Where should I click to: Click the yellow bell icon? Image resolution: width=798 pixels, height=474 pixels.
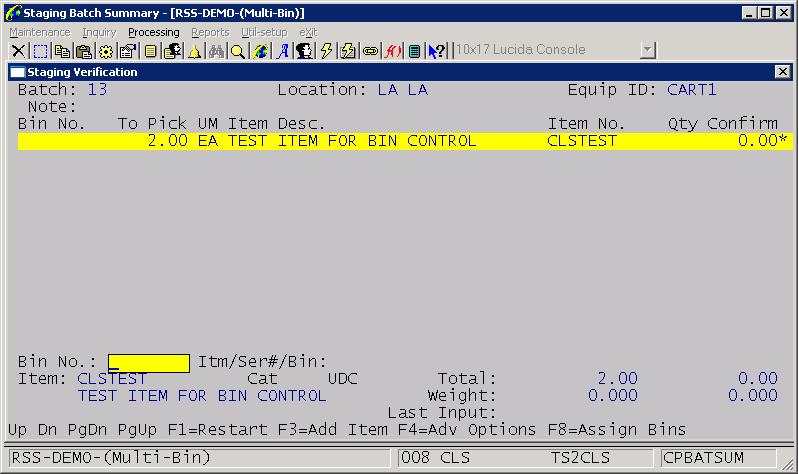click(x=194, y=51)
